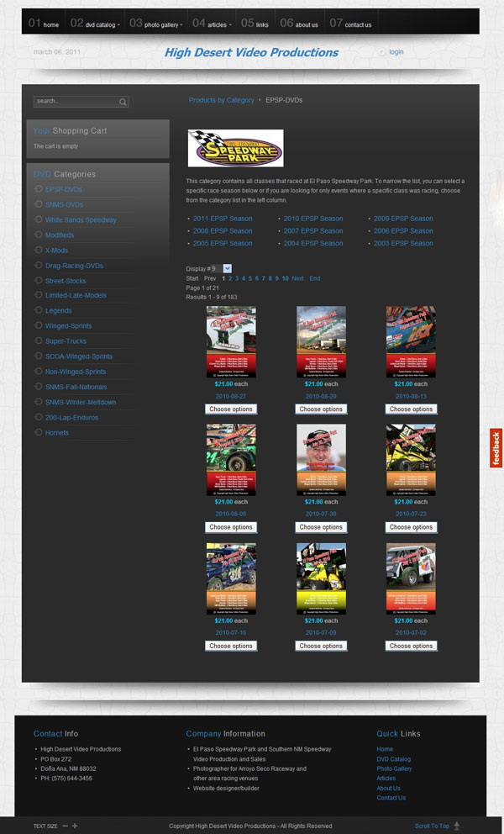
Task: Expand the dvd catalog menu
Action: click(x=95, y=23)
